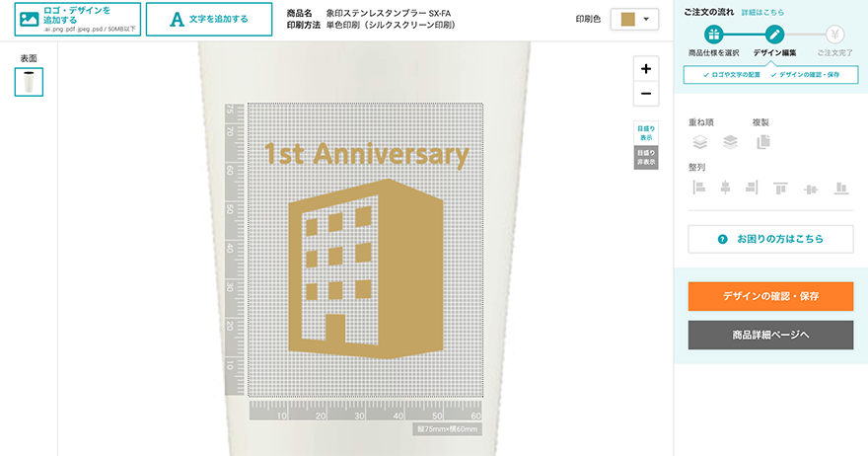This screenshot has height=456, width=868.
Task: Align objects to vertical middle
Action: [811, 189]
